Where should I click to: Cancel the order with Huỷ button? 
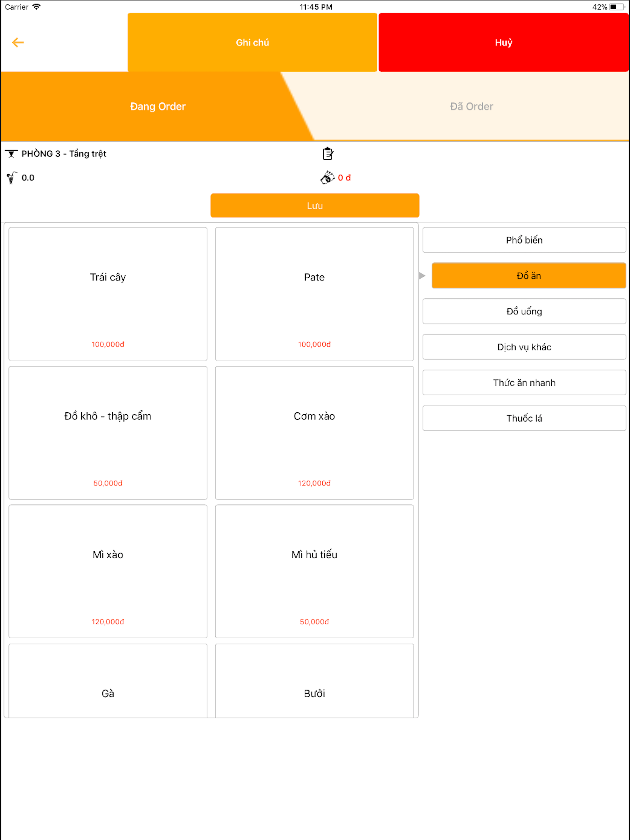click(x=504, y=42)
